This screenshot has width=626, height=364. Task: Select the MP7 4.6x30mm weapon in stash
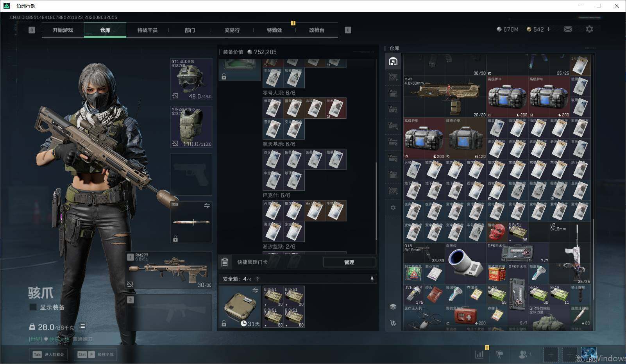[x=445, y=96]
